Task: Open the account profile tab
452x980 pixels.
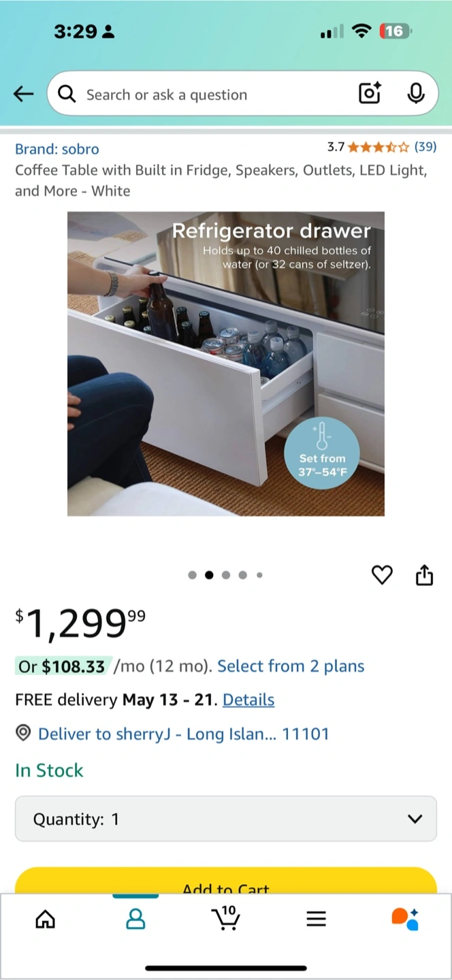Action: (135, 919)
